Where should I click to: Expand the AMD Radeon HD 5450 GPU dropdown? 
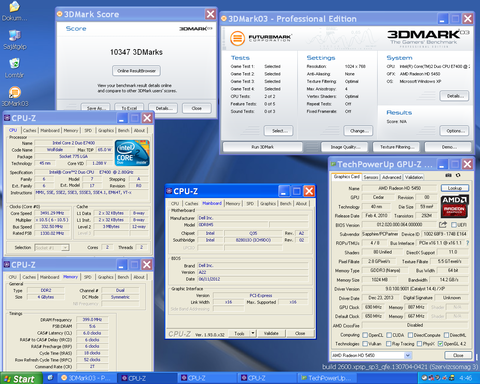[408, 355]
